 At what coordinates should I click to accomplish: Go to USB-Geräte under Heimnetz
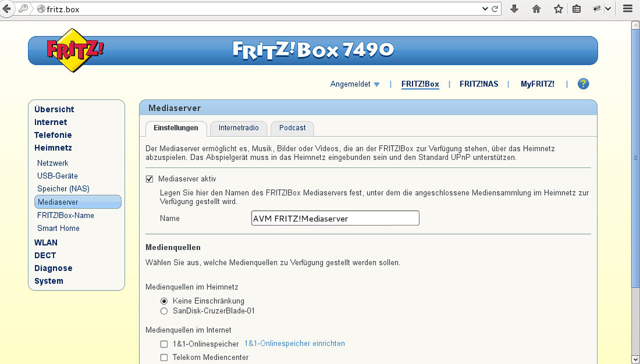[57, 176]
